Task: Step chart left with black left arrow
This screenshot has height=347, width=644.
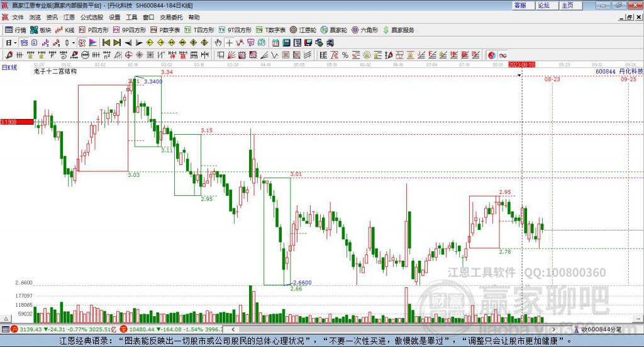Action: click(128, 43)
